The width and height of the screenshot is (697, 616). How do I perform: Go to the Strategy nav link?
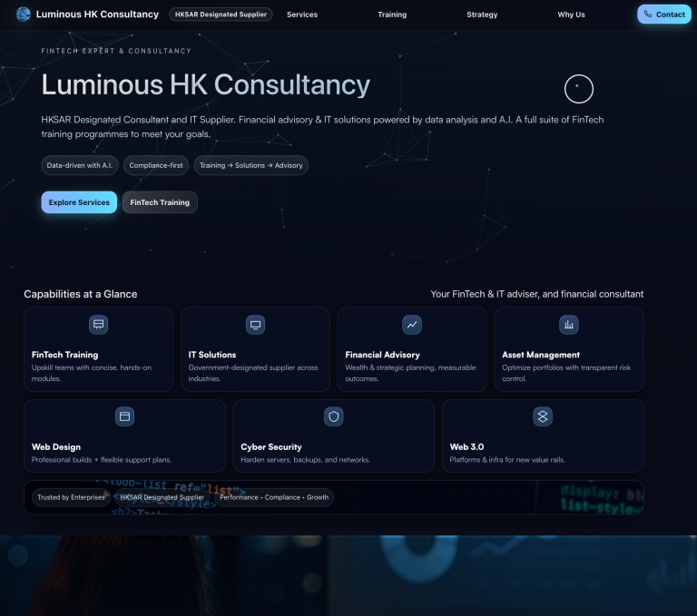[482, 15]
